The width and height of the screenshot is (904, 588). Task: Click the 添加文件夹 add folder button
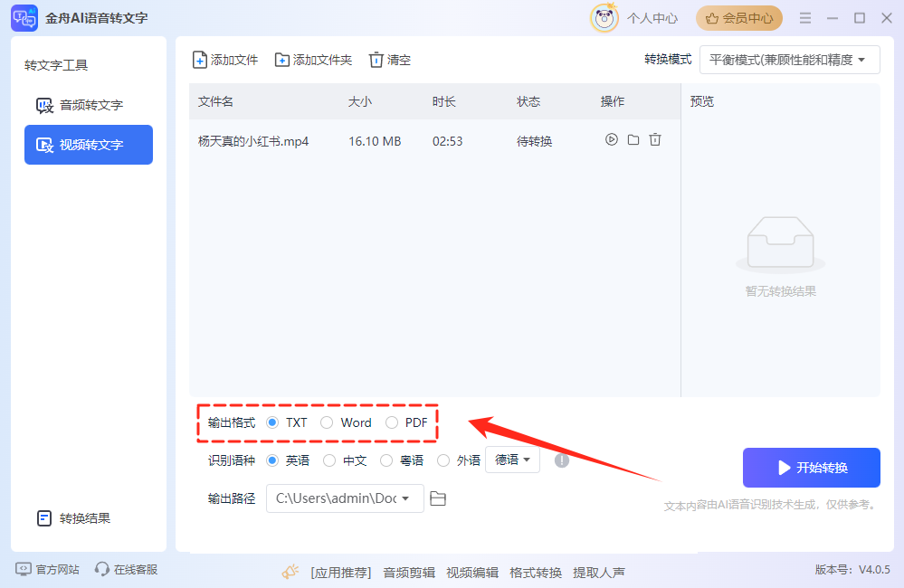[313, 60]
